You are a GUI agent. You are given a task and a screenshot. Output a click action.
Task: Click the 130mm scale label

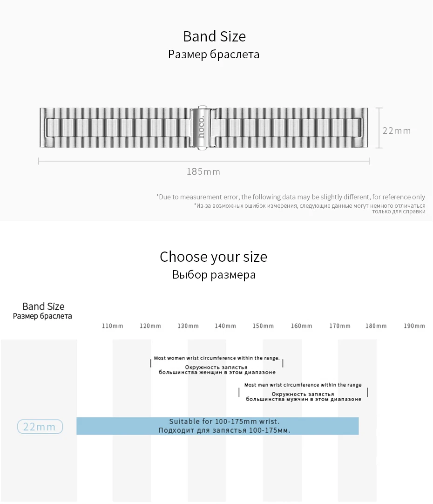tap(188, 326)
